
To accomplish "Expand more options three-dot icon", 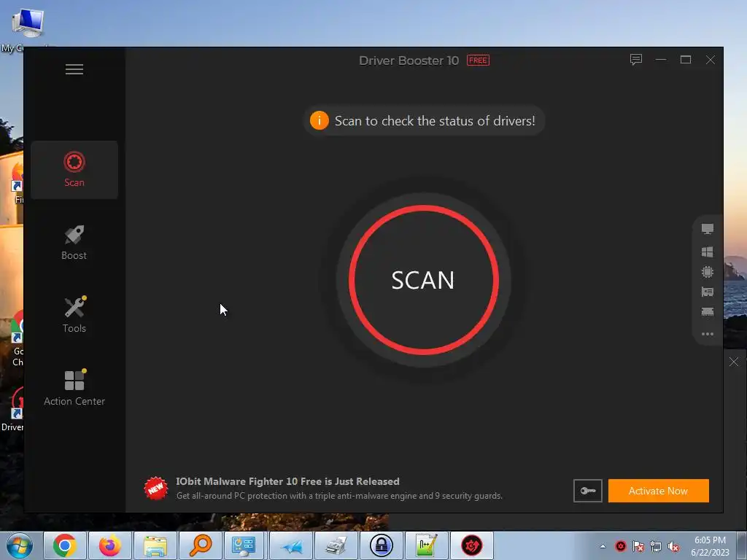I will 708,334.
